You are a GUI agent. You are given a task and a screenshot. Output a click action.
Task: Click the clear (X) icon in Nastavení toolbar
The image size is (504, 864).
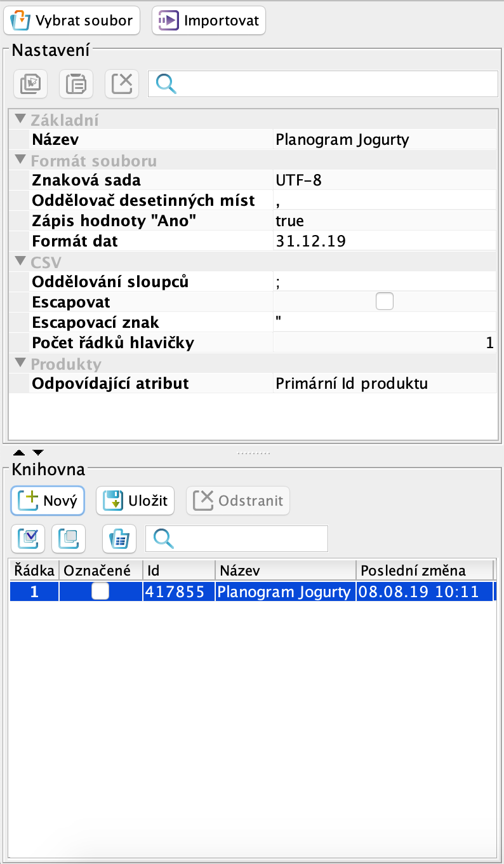coord(121,84)
